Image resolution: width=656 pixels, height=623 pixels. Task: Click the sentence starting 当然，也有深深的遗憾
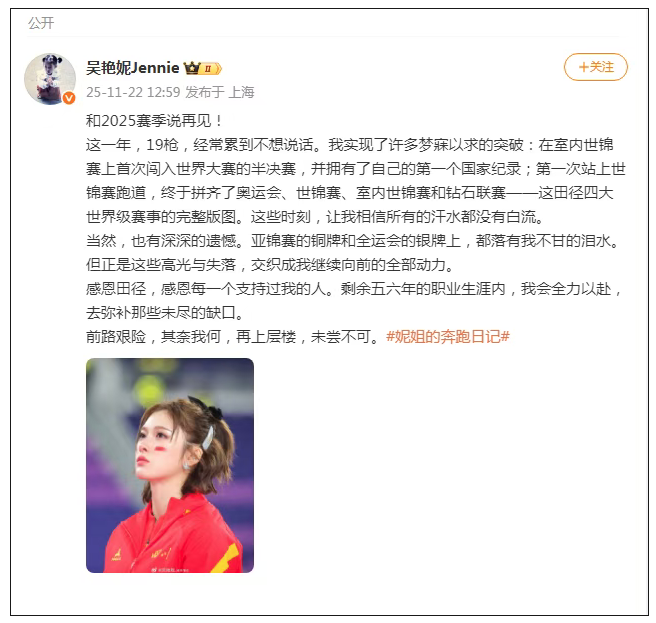354,241
